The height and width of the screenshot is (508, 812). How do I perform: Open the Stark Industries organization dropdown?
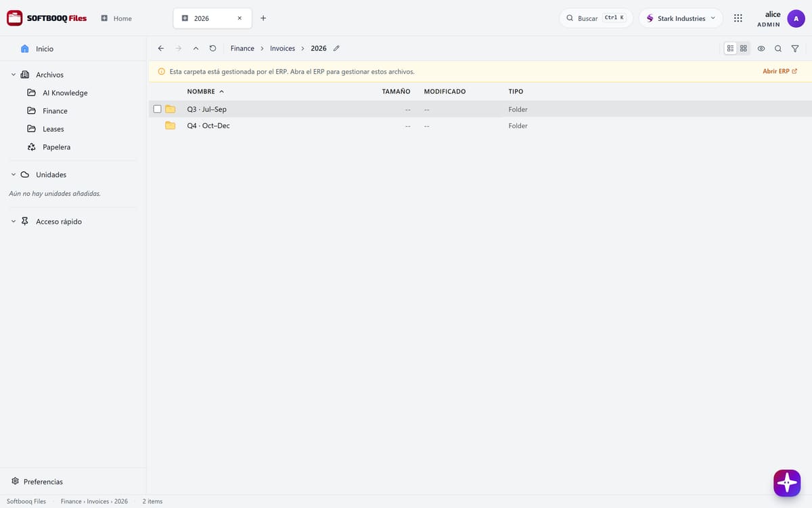click(x=681, y=18)
